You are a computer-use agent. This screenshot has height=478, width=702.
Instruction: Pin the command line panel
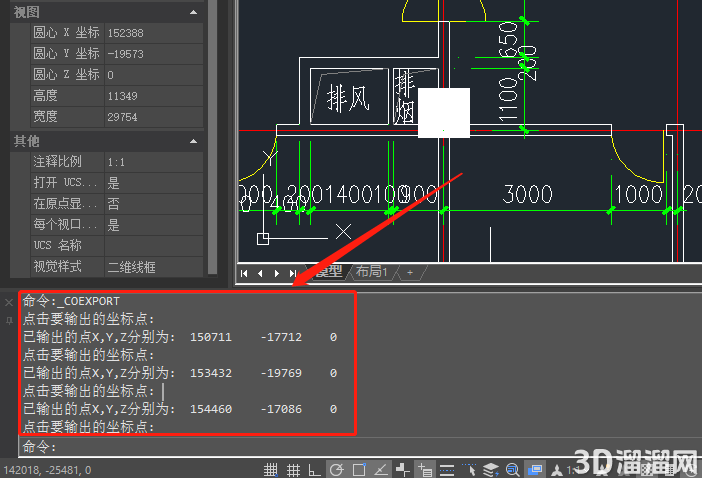coord(9,320)
